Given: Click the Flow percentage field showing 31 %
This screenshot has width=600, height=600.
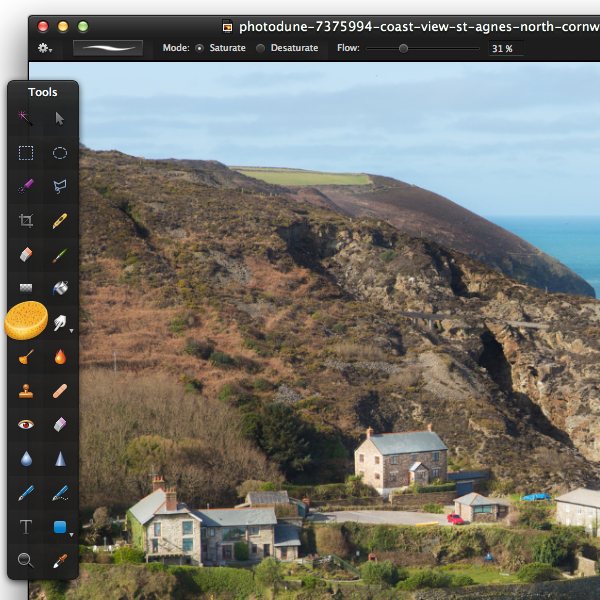Looking at the screenshot, I should (x=505, y=49).
